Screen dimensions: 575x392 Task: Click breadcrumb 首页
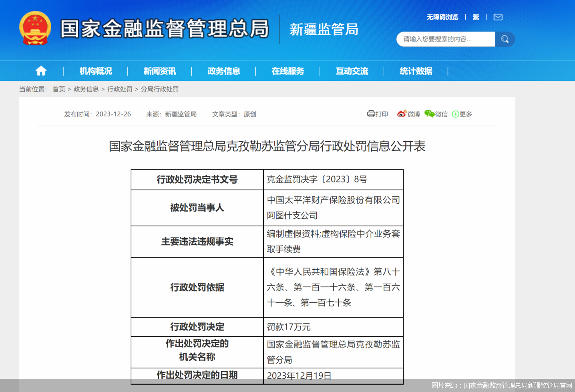tap(59, 89)
